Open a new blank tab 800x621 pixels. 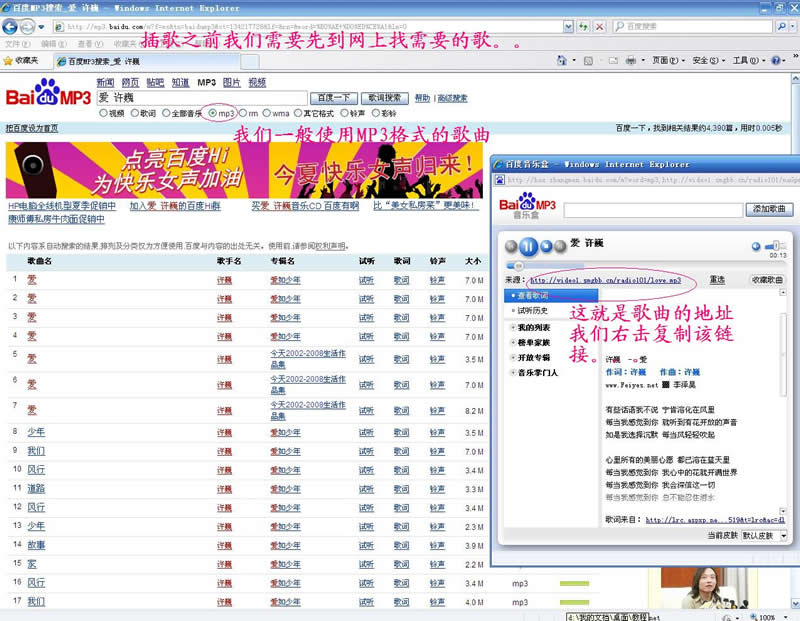[249, 62]
